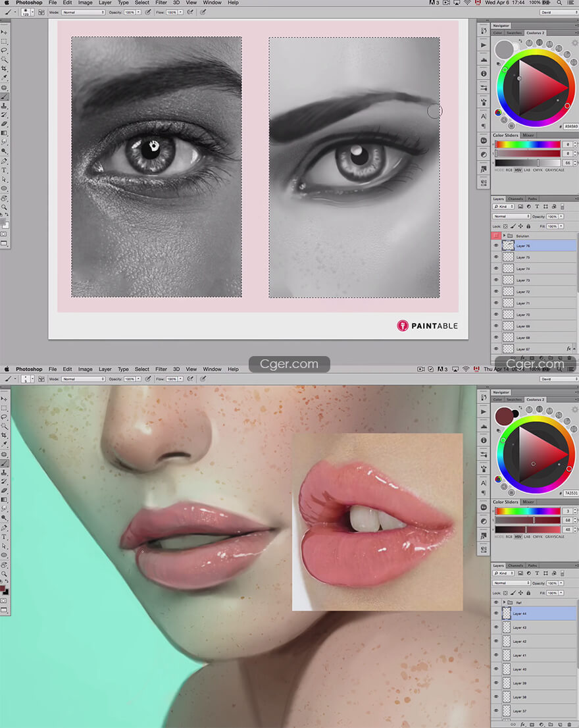Image resolution: width=579 pixels, height=728 pixels.
Task: Toggle visibility of Layer 41
Action: tap(496, 655)
